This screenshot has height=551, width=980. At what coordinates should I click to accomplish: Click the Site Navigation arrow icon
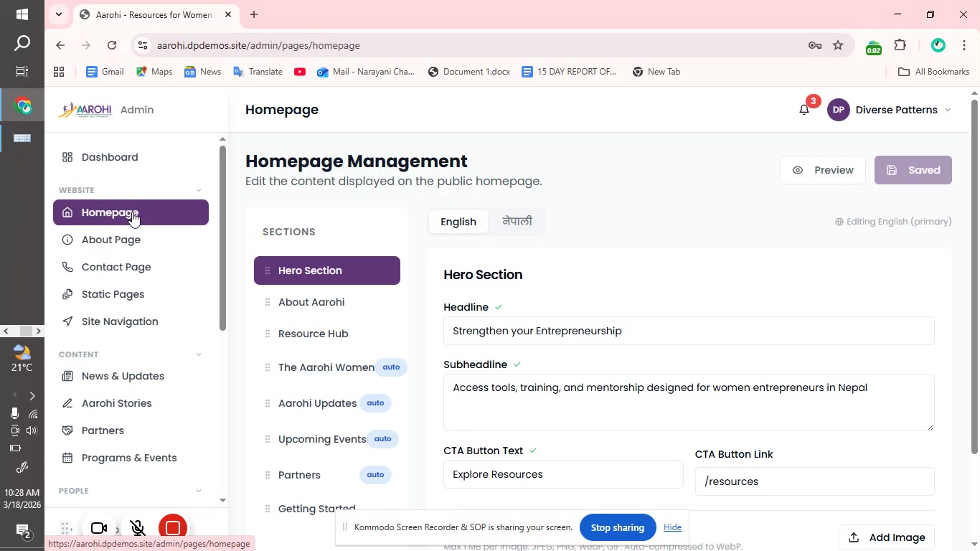67,321
